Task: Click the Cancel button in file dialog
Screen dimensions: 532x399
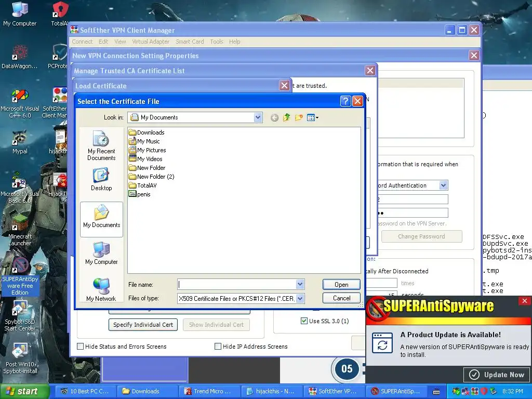Action: [341, 298]
